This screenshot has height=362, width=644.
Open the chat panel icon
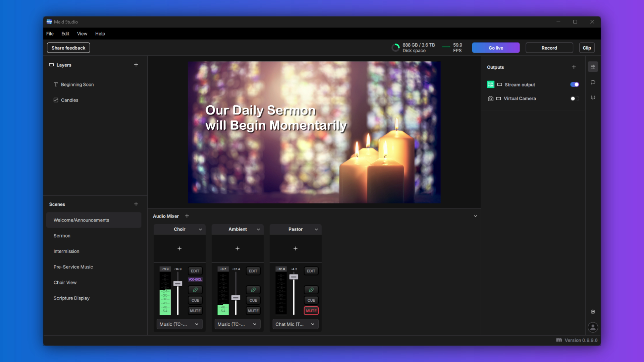coord(593,82)
